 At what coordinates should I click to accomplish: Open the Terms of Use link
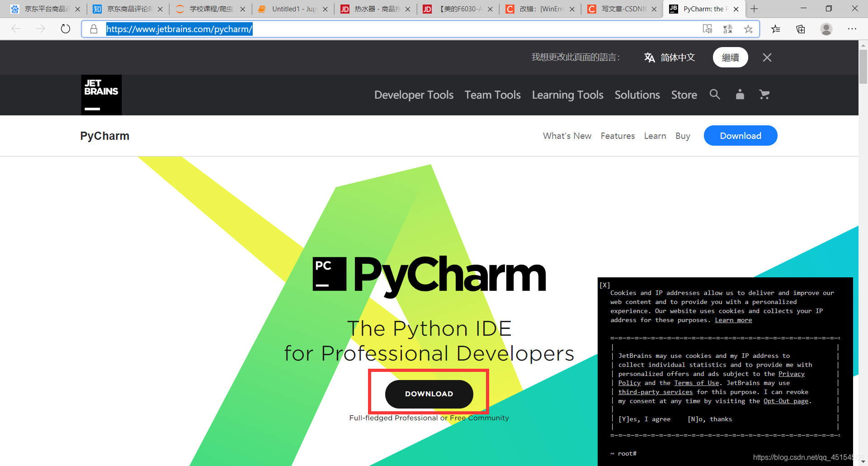point(696,383)
